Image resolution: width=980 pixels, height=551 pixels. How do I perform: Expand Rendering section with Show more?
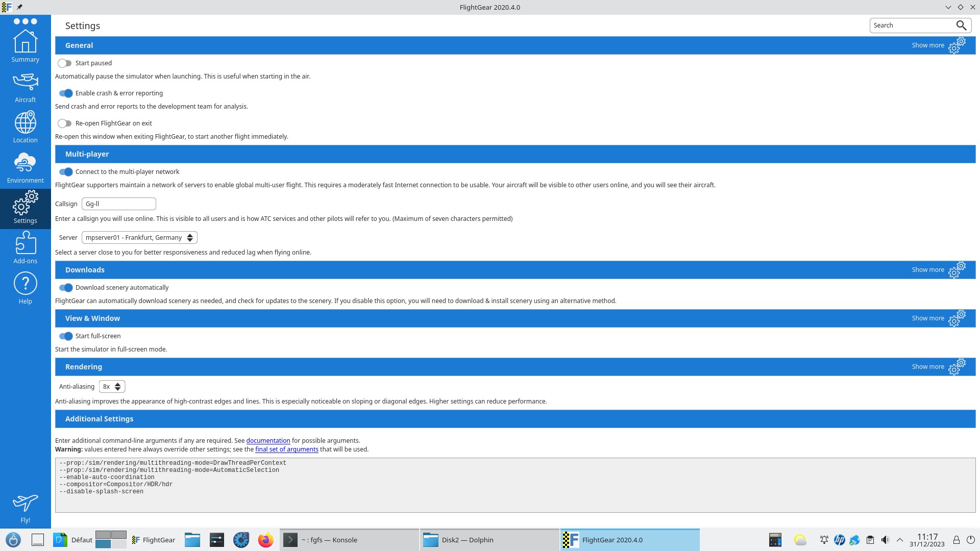[x=938, y=367]
